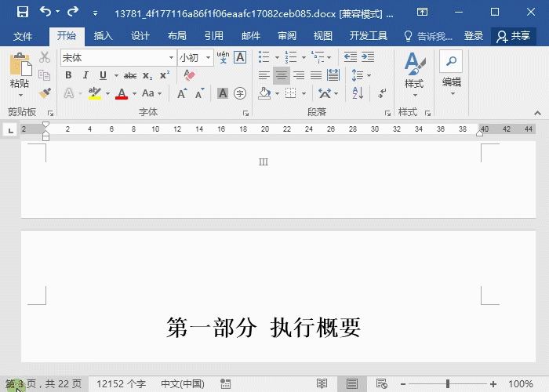Apply bulleted list

pos(264,57)
